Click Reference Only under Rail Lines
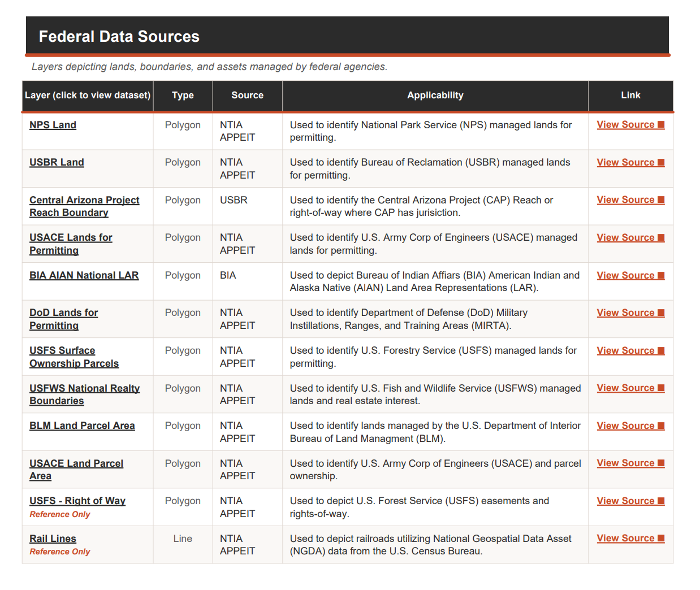 60,552
